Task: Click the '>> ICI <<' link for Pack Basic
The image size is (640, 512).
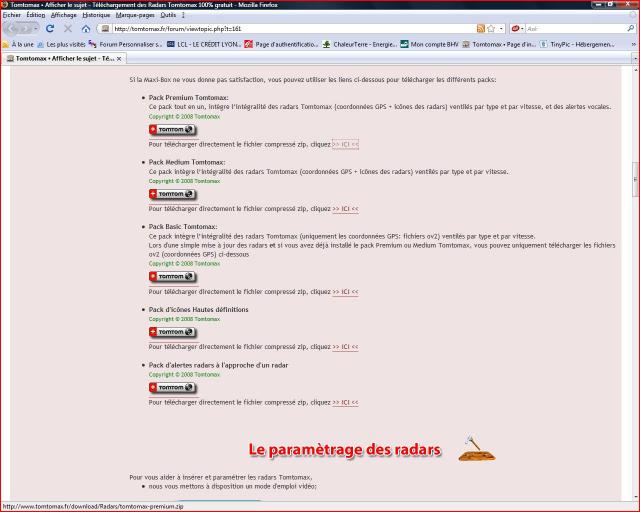Action: pos(345,292)
